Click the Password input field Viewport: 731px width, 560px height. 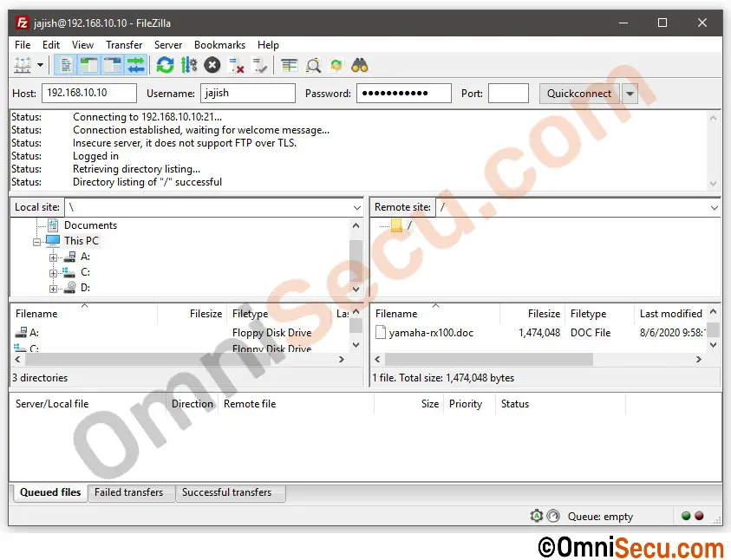click(x=404, y=93)
